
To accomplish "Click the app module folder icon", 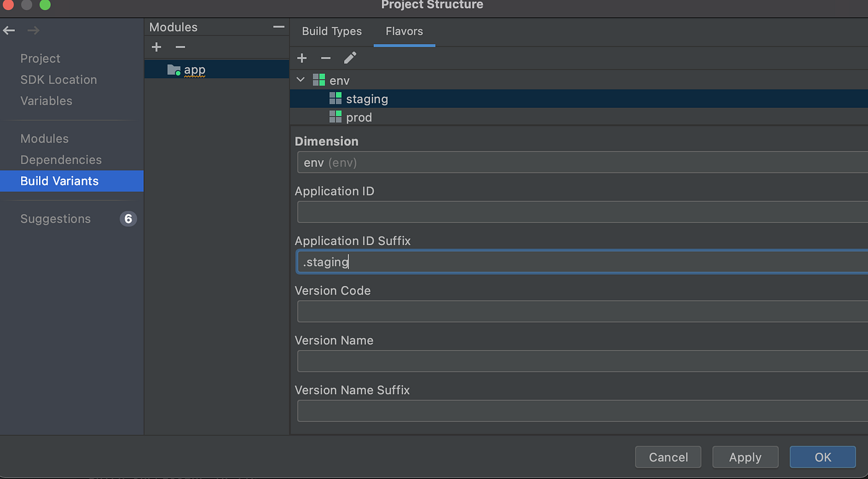I will 174,69.
